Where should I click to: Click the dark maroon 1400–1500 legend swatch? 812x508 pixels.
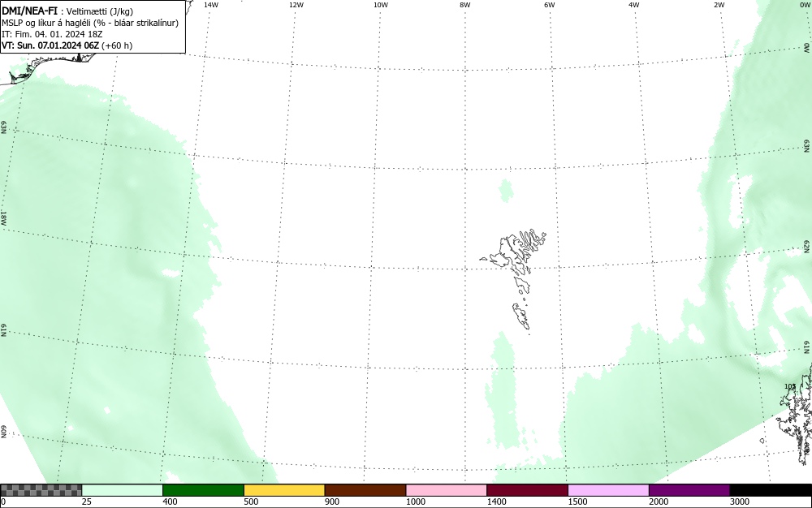click(527, 490)
